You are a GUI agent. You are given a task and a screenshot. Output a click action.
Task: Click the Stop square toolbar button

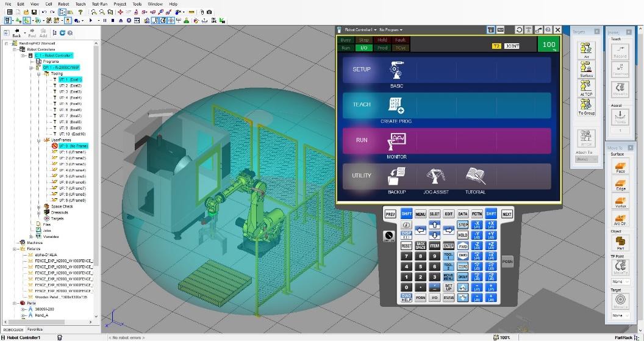point(113,20)
